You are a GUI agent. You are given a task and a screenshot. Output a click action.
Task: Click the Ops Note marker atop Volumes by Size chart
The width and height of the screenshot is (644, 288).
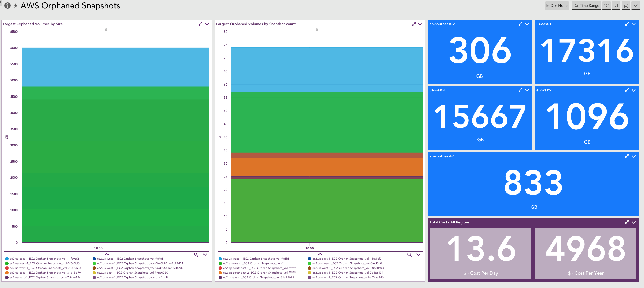106,29
